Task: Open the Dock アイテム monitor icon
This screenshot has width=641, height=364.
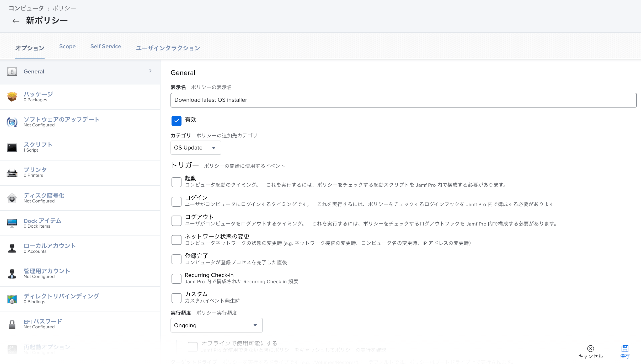Action: tap(12, 223)
